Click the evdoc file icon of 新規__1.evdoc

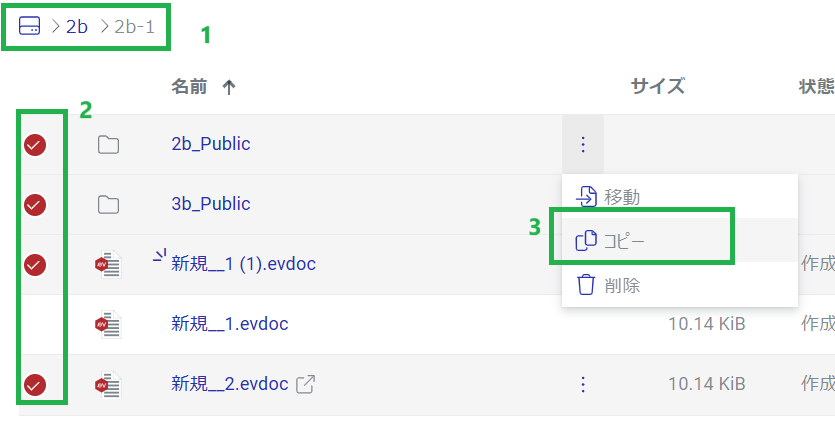[x=108, y=324]
